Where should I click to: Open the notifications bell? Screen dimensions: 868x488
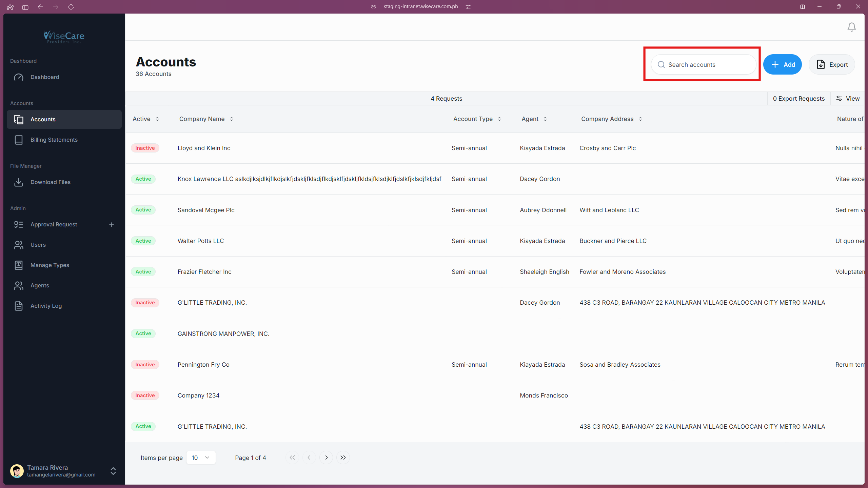tap(851, 27)
